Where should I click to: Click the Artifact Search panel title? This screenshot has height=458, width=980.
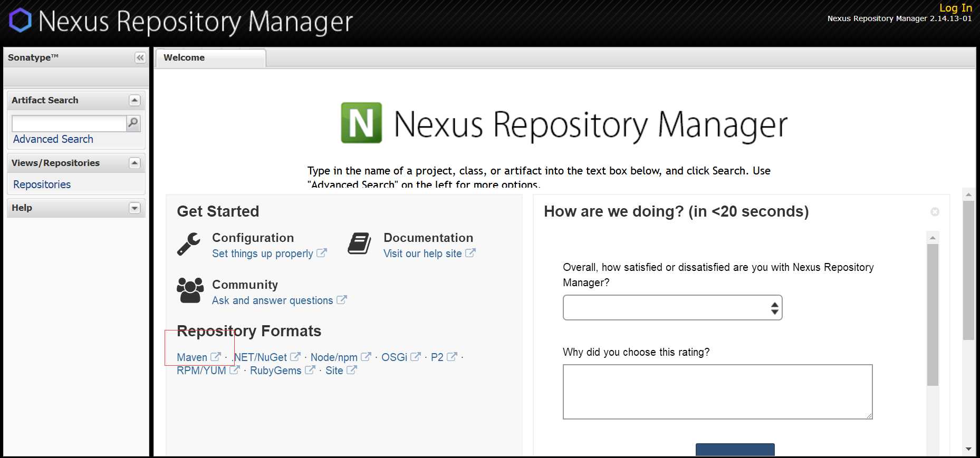coord(45,100)
